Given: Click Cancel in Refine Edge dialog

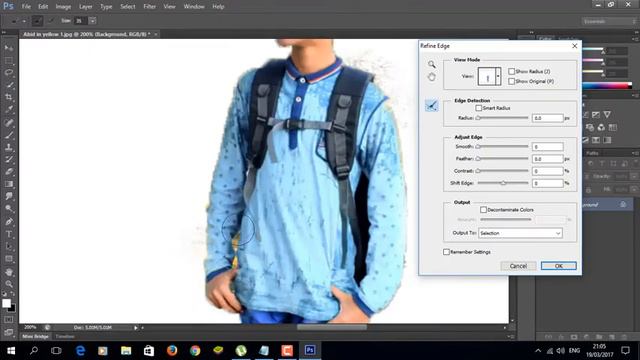Looking at the screenshot, I should coord(518,266).
